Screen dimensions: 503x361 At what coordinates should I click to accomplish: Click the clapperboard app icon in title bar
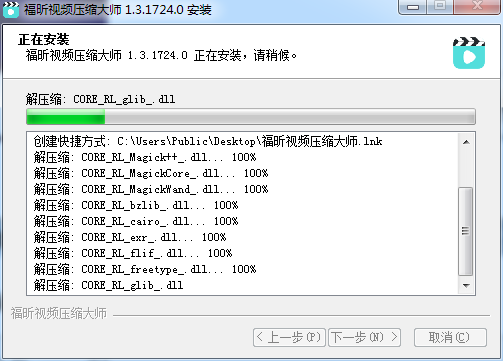pos(11,9)
